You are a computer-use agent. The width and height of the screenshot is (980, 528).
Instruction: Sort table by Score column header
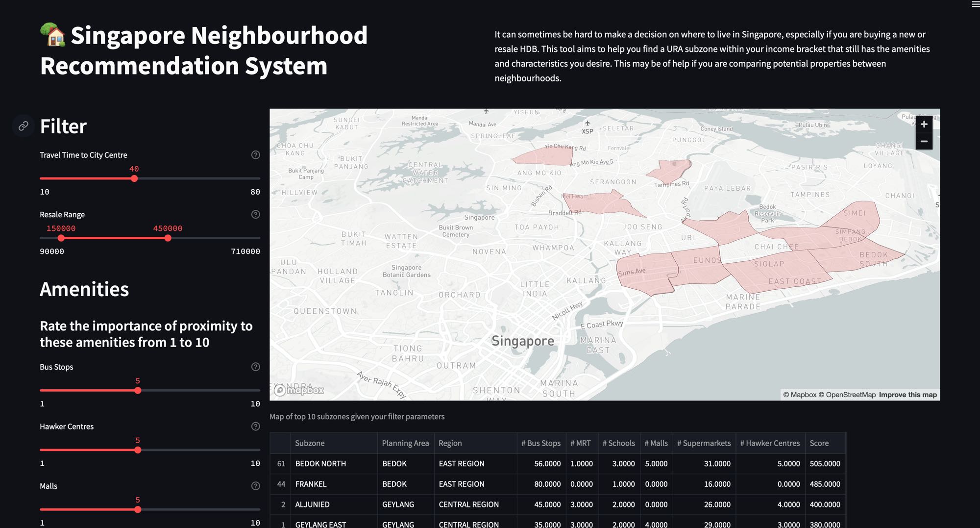coord(825,443)
